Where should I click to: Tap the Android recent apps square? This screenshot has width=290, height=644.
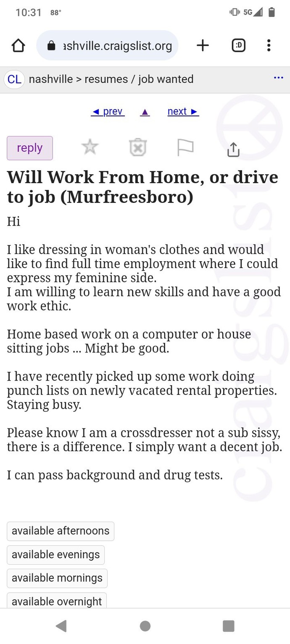coord(228,626)
